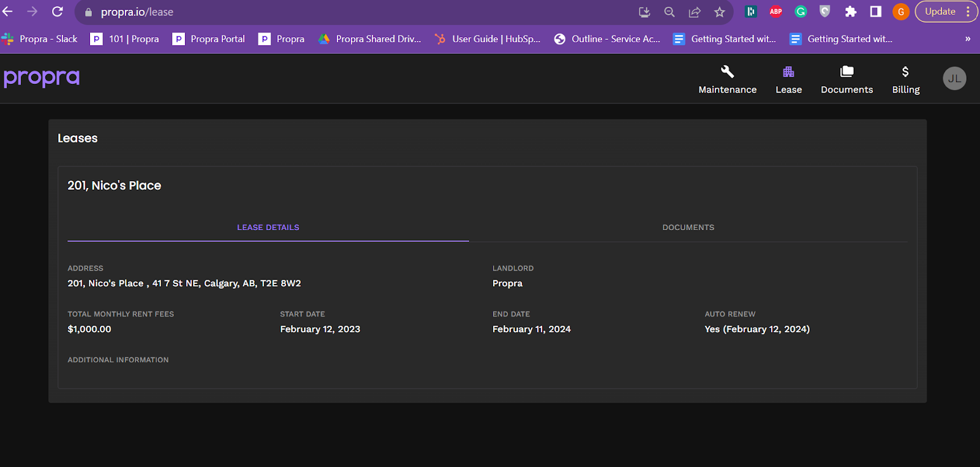Open Propra - Slack bookmark
This screenshot has width=980, height=467.
click(x=40, y=39)
